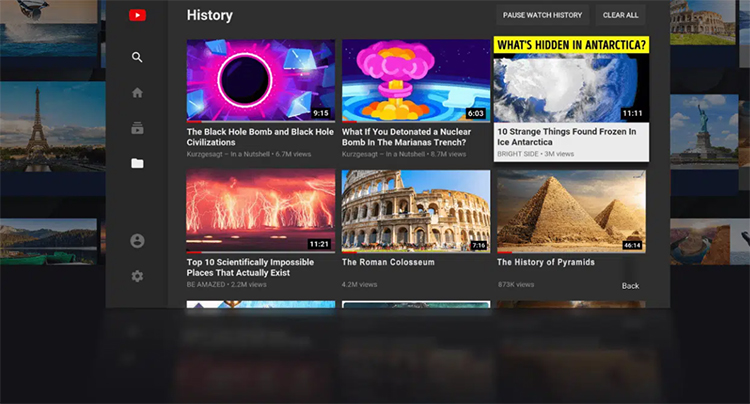Open the Roman Colosseum video thumbnail

coord(416,210)
